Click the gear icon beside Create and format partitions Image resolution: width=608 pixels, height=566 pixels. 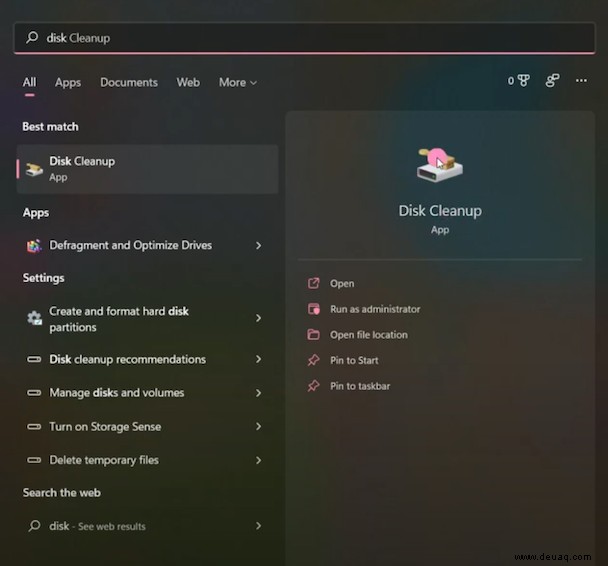34,318
